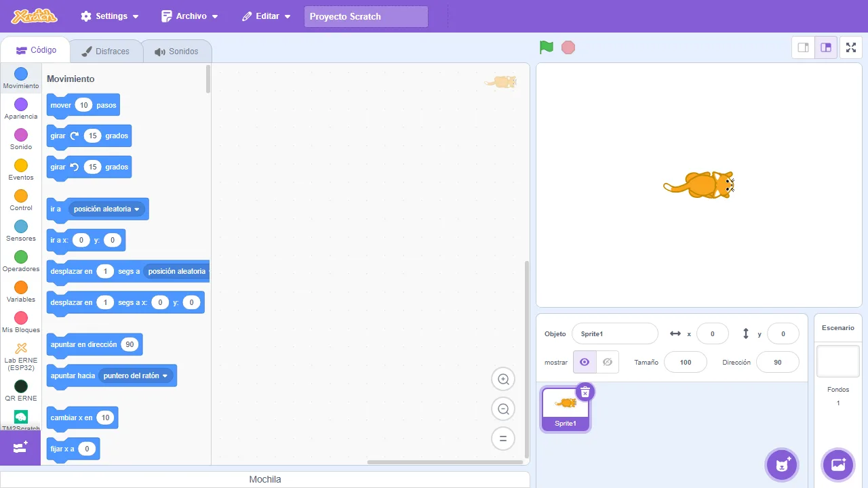This screenshot has height=488, width=868.
Task: Zoom in on the code workspace
Action: 503,380
